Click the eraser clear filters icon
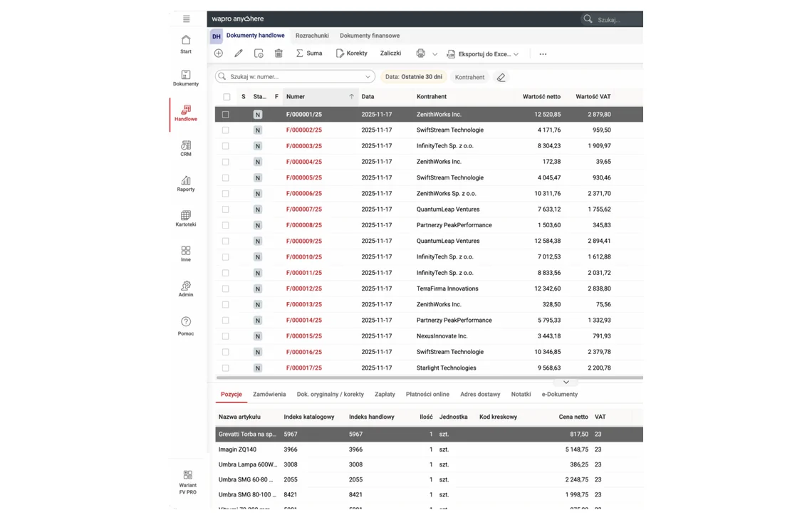 (501, 77)
